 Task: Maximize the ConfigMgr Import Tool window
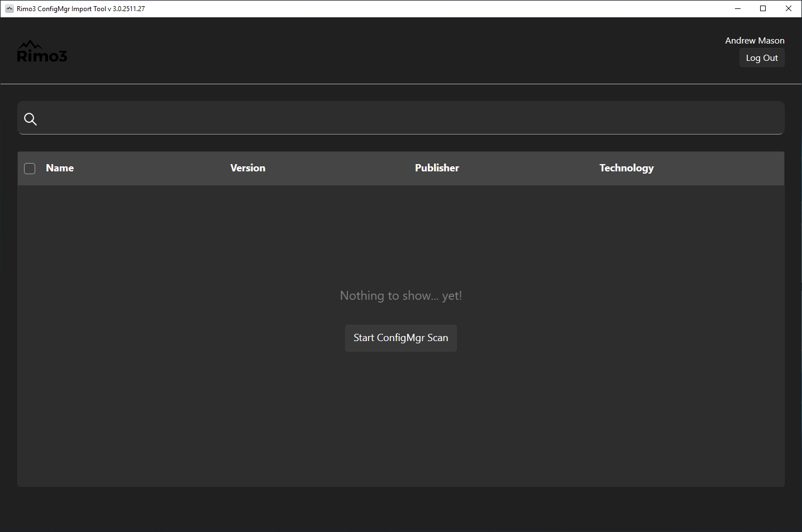(x=763, y=9)
